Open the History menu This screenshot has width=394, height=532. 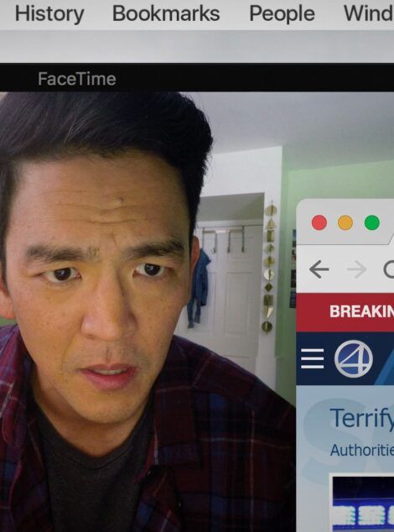pyautogui.click(x=49, y=14)
